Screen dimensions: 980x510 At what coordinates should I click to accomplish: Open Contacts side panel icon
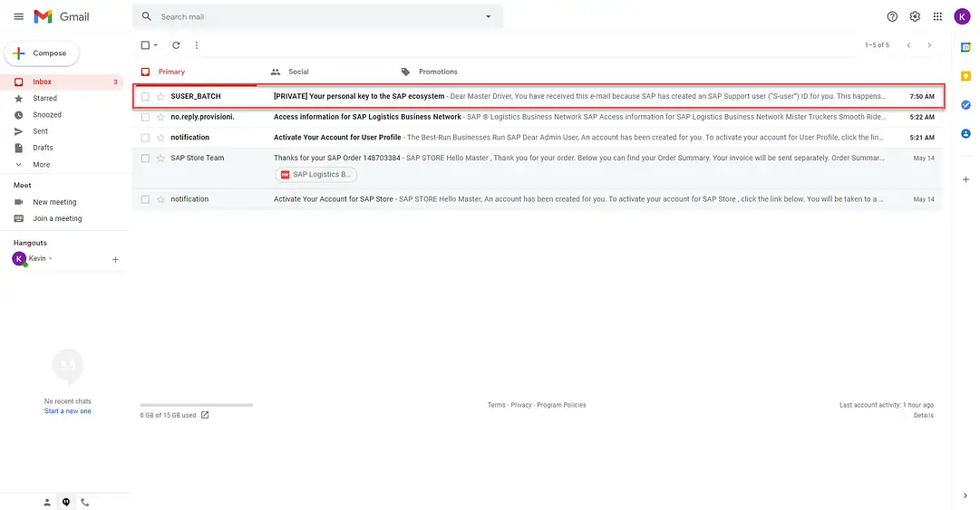coord(965,133)
